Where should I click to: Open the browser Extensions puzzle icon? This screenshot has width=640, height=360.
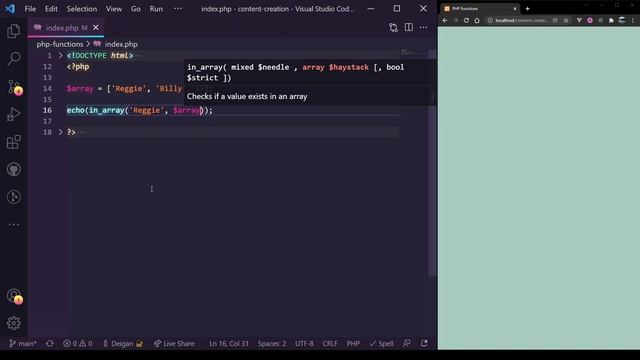coord(611,20)
